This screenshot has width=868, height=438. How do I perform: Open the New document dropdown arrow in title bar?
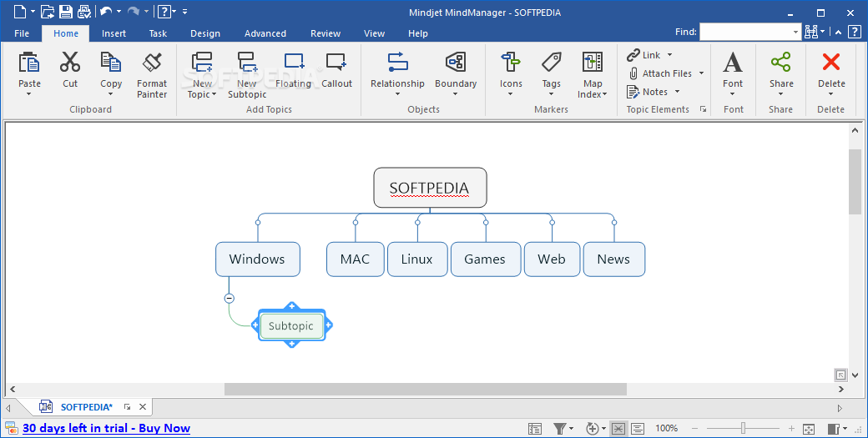tap(33, 11)
